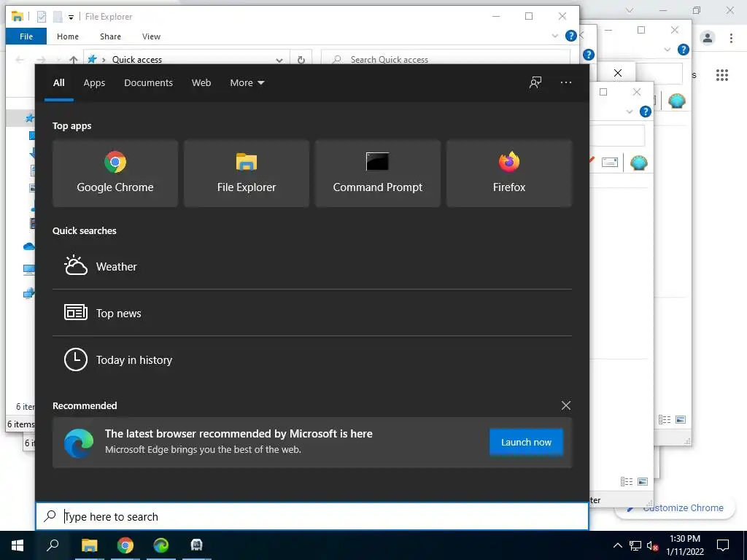Open the Chrome three-dot menu
The width and height of the screenshot is (747, 560).
(731, 38)
